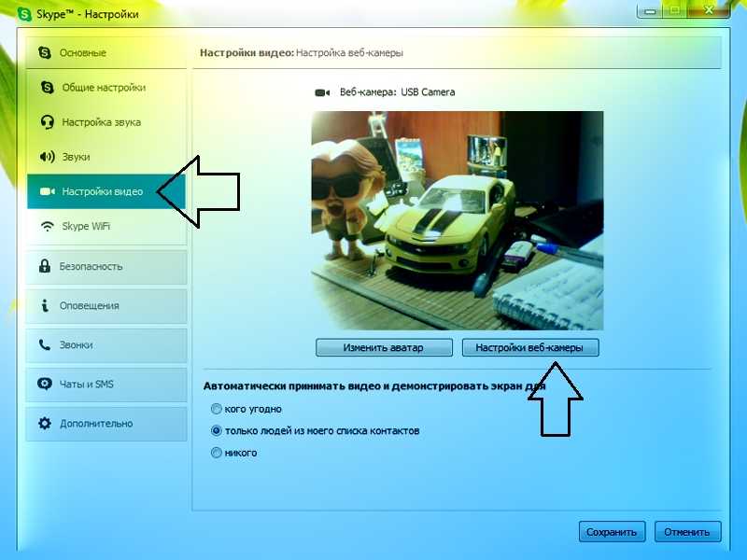This screenshot has width=747, height=560.
Task: Save settings with Сохранить
Action: point(612,532)
